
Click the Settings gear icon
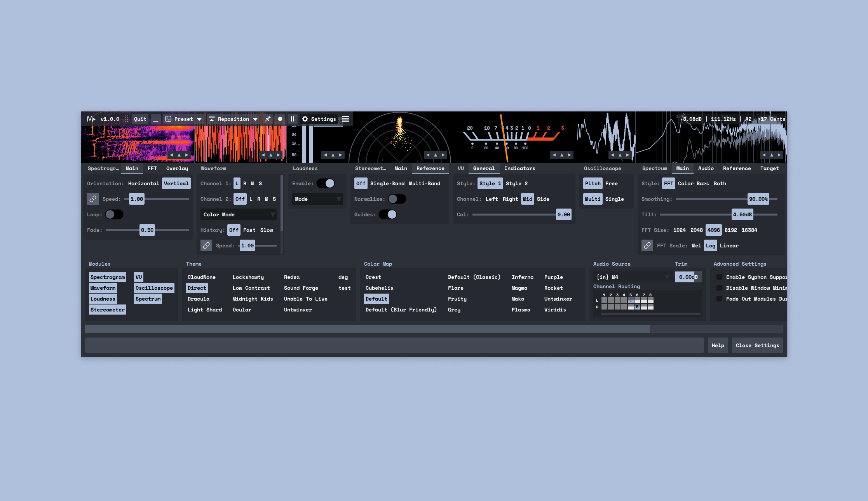click(305, 119)
